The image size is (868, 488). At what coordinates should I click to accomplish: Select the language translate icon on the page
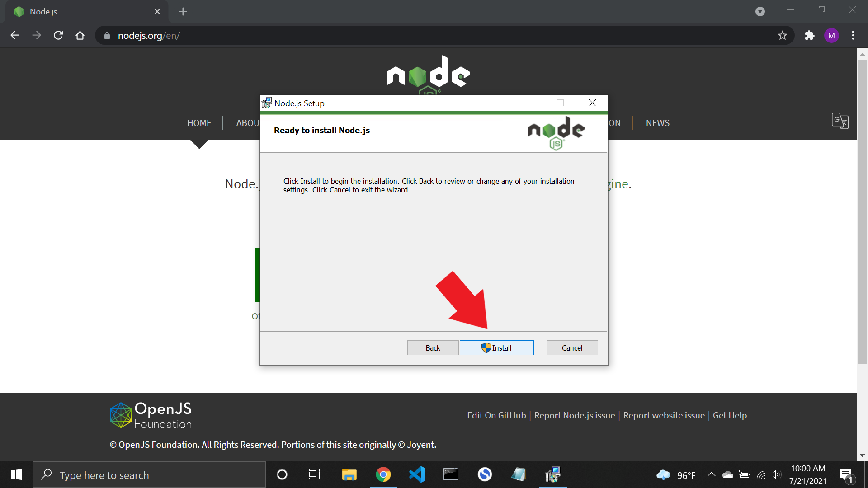click(840, 121)
